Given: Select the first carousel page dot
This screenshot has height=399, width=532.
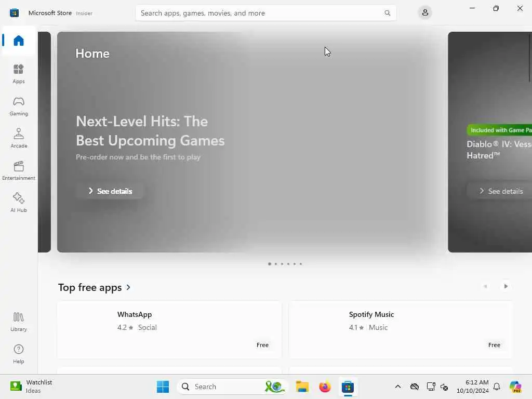Looking at the screenshot, I should 270,264.
